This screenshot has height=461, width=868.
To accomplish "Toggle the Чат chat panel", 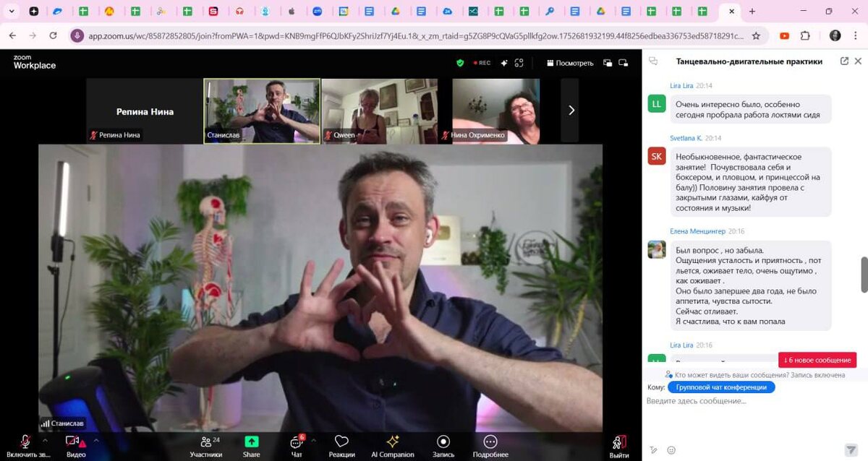I will (297, 447).
